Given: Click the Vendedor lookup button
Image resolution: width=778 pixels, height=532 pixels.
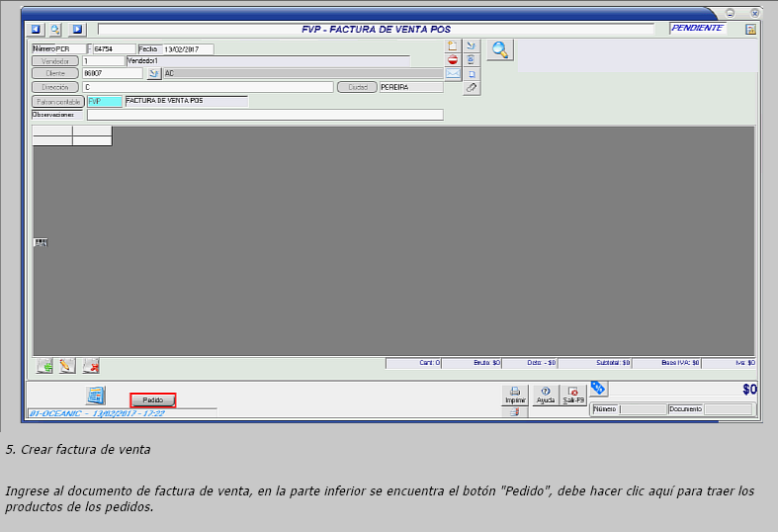Looking at the screenshot, I should (x=55, y=61).
